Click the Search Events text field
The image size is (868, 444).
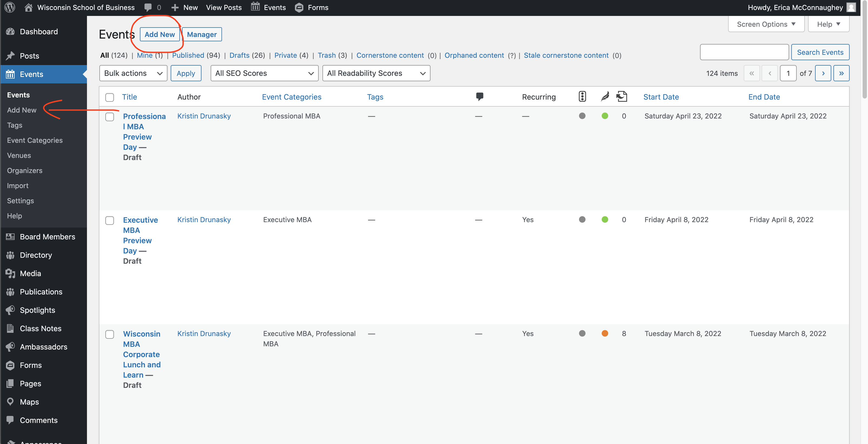(744, 52)
